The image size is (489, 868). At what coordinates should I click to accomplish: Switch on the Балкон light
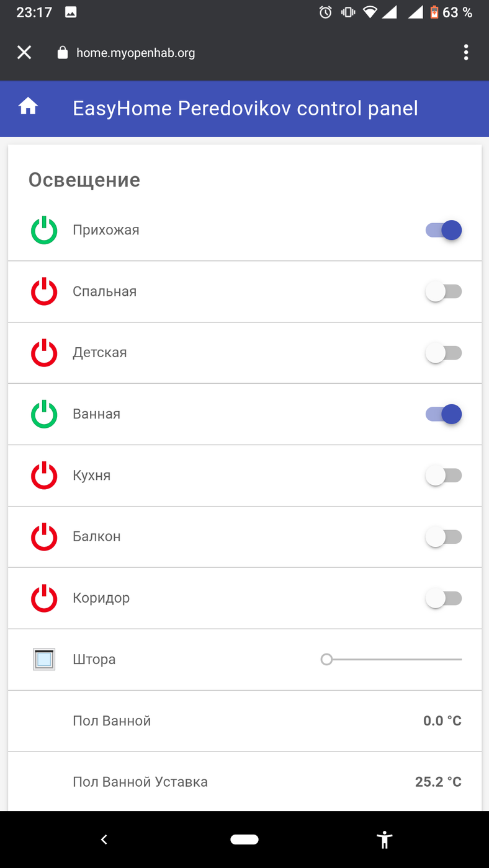(x=444, y=537)
